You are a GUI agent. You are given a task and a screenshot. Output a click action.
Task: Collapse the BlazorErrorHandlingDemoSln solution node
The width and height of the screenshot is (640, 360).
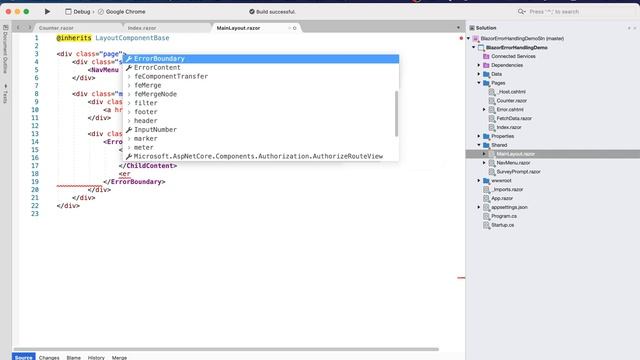coord(469,38)
